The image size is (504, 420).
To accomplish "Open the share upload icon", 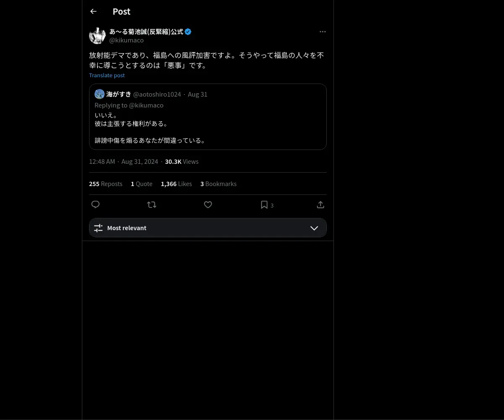I will click(320, 205).
